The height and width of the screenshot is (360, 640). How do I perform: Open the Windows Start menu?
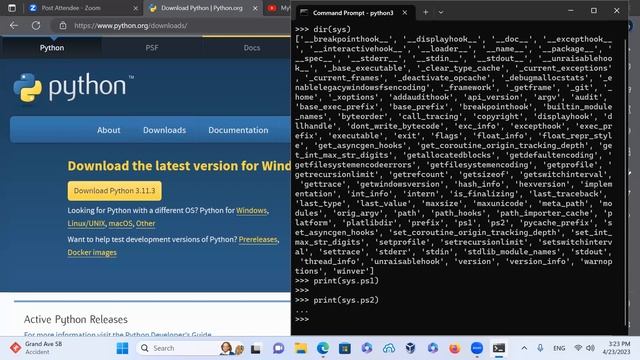[x=122, y=348]
